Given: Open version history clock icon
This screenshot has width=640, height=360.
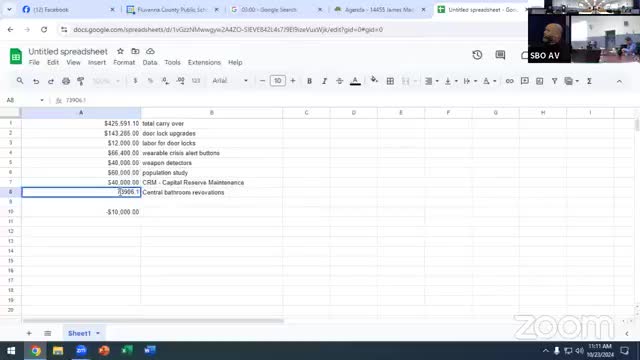Looking at the screenshot, I should 477,55.
